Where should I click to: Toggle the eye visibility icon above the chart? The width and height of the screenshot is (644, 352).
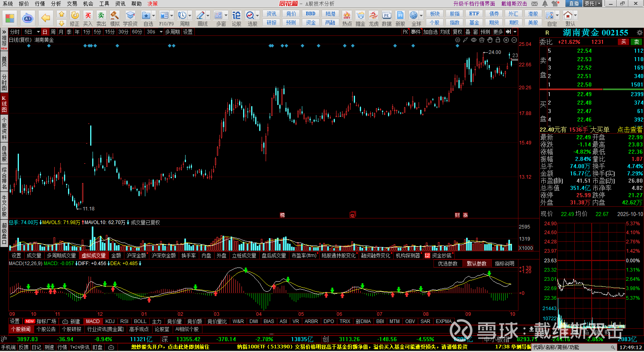(x=474, y=40)
